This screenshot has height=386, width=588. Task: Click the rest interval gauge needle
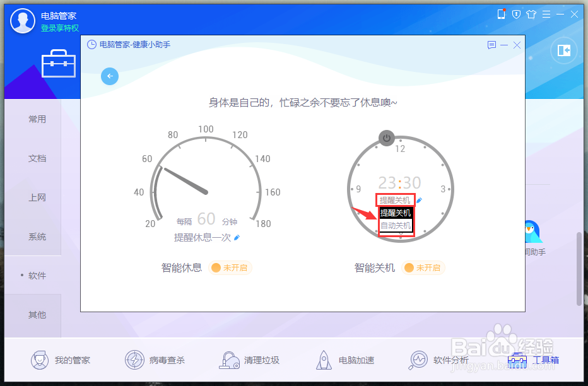185,180
